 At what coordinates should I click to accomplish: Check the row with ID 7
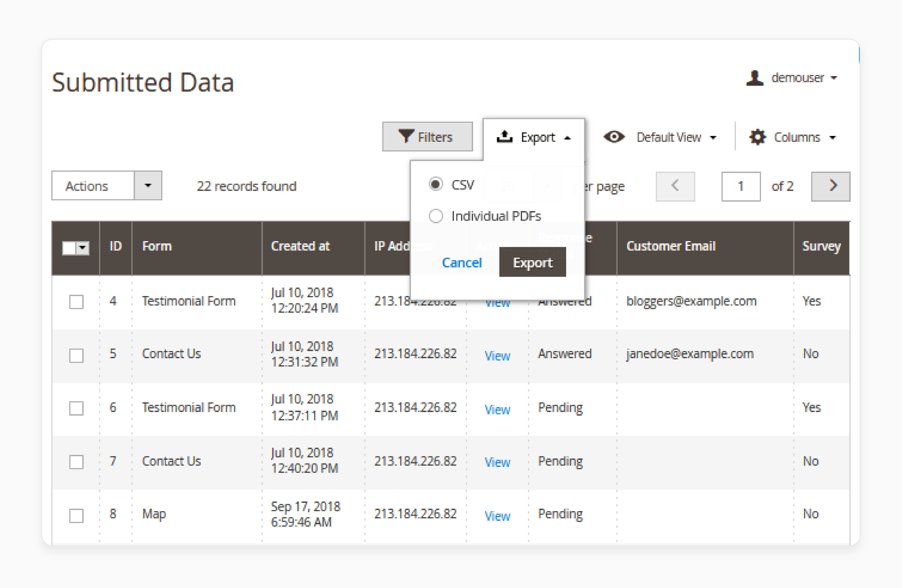pos(76,462)
